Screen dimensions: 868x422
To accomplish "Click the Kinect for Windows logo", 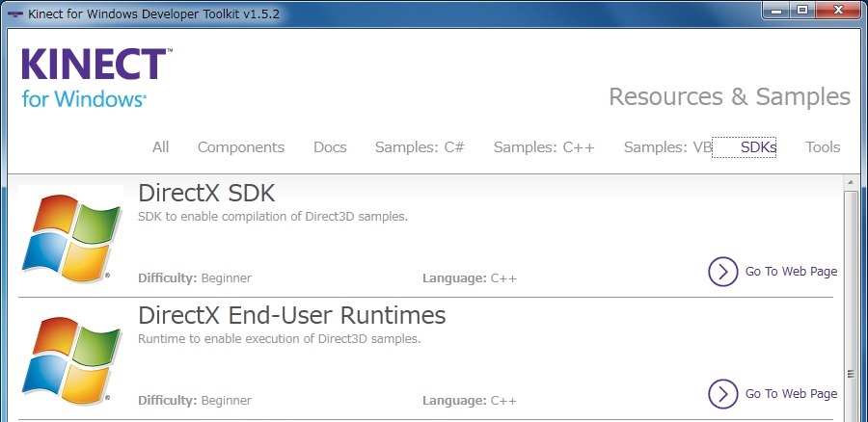I will click(x=96, y=77).
